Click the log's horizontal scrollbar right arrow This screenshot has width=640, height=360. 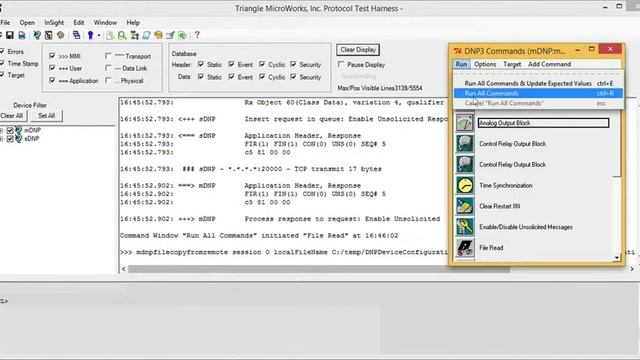632,269
